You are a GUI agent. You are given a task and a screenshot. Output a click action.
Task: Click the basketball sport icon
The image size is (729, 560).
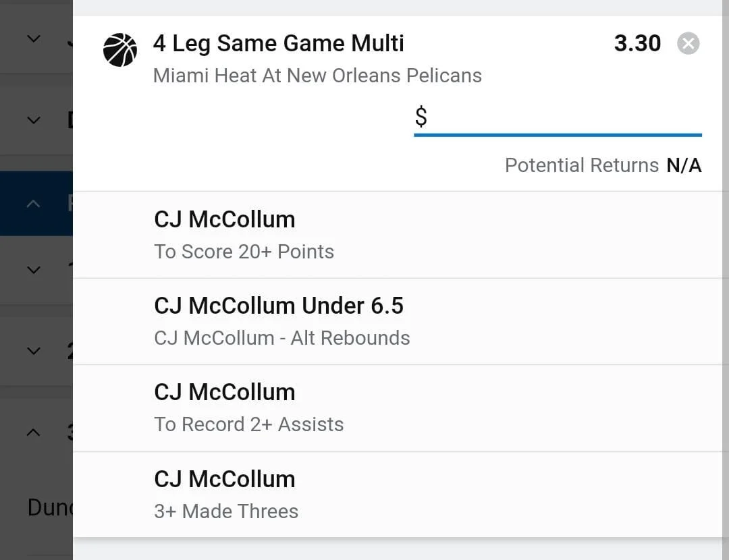coord(120,50)
